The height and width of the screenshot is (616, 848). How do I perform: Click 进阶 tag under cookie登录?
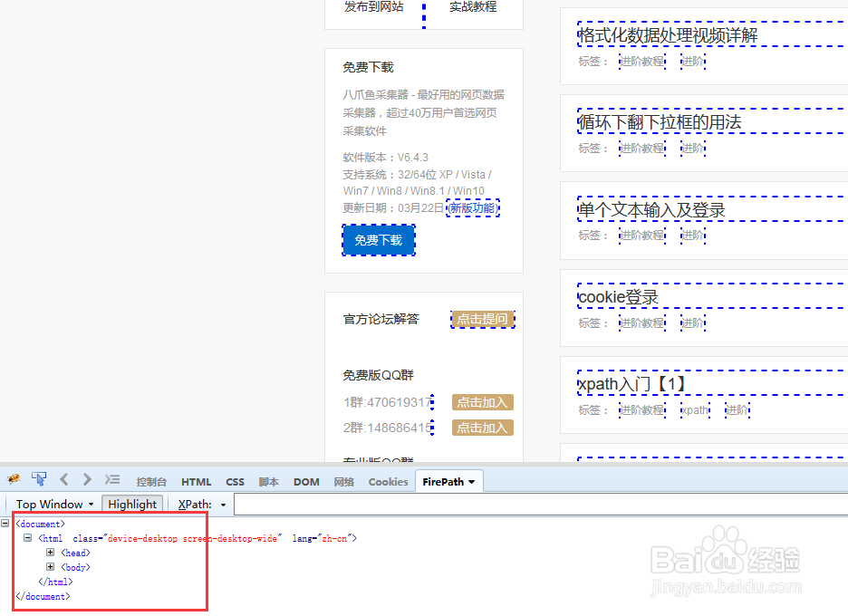tap(693, 322)
